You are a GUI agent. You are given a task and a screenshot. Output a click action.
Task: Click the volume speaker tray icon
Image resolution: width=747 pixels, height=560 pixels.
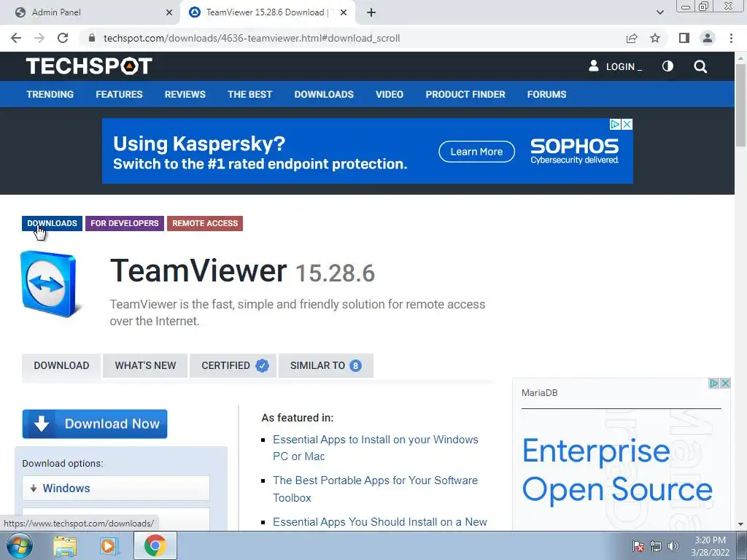point(673,546)
